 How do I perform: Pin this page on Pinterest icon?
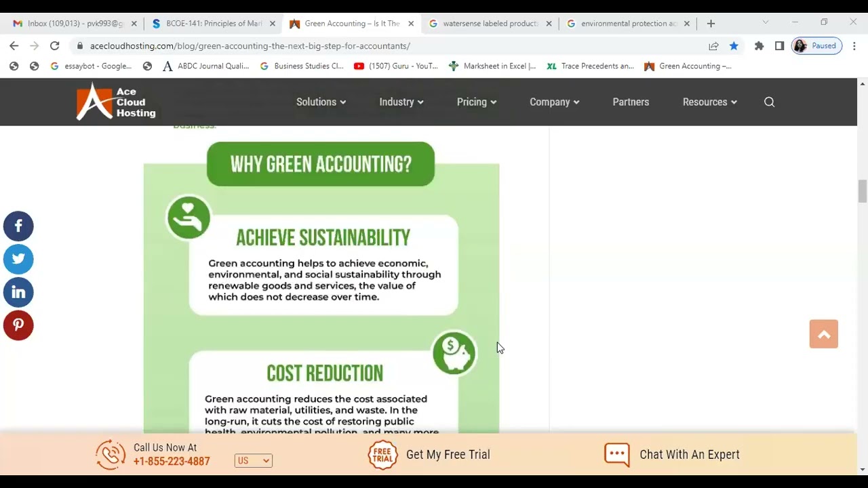[18, 325]
